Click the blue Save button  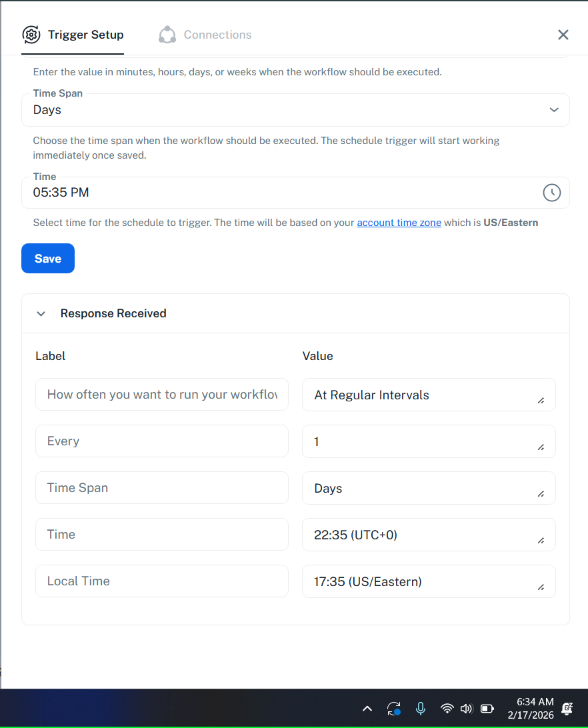pos(48,259)
